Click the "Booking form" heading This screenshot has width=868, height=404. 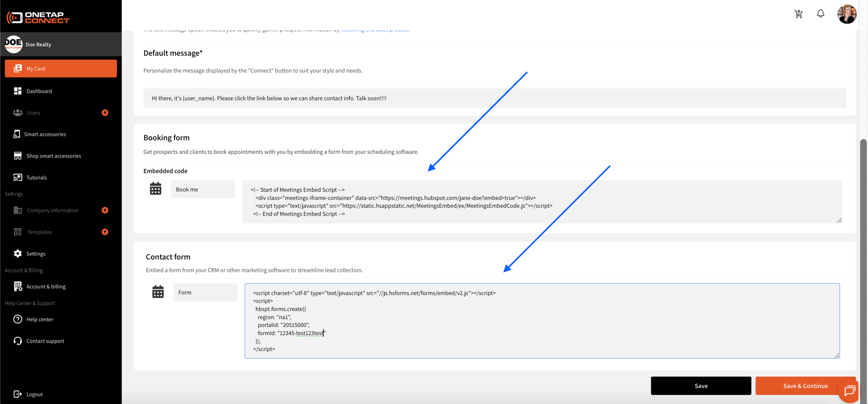(166, 138)
